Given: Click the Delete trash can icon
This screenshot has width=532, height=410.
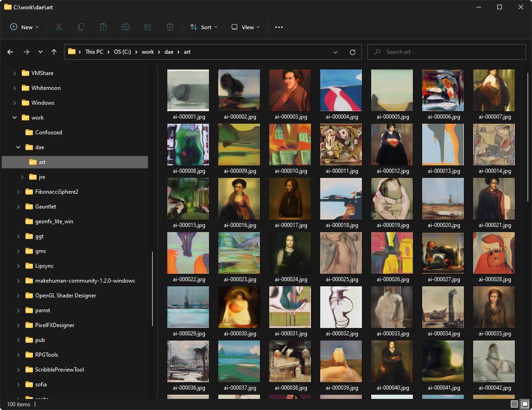Looking at the screenshot, I should pos(170,27).
